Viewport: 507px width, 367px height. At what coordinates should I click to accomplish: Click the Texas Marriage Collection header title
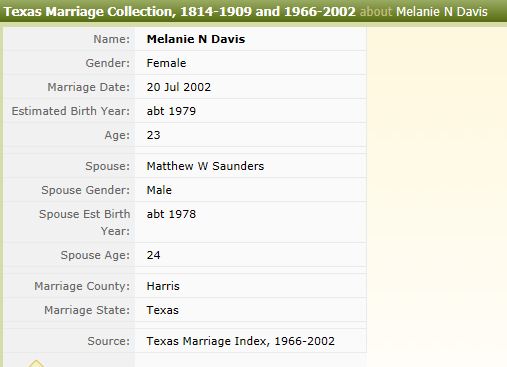[180, 12]
